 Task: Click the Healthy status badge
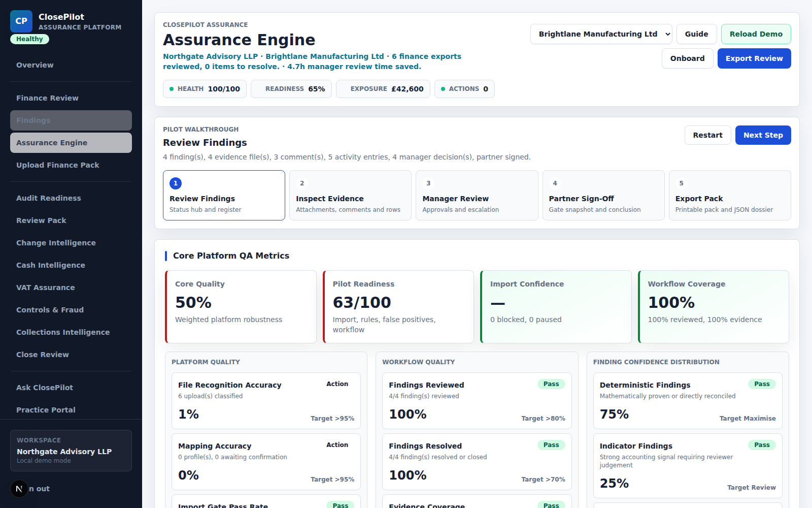[x=29, y=39]
